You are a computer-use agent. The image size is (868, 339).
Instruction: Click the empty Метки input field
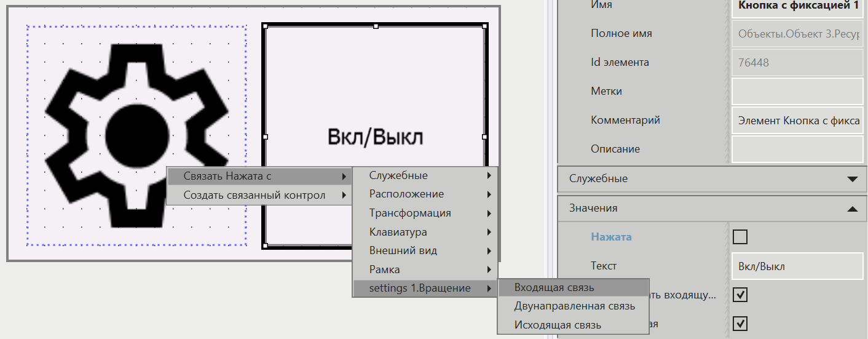point(797,92)
